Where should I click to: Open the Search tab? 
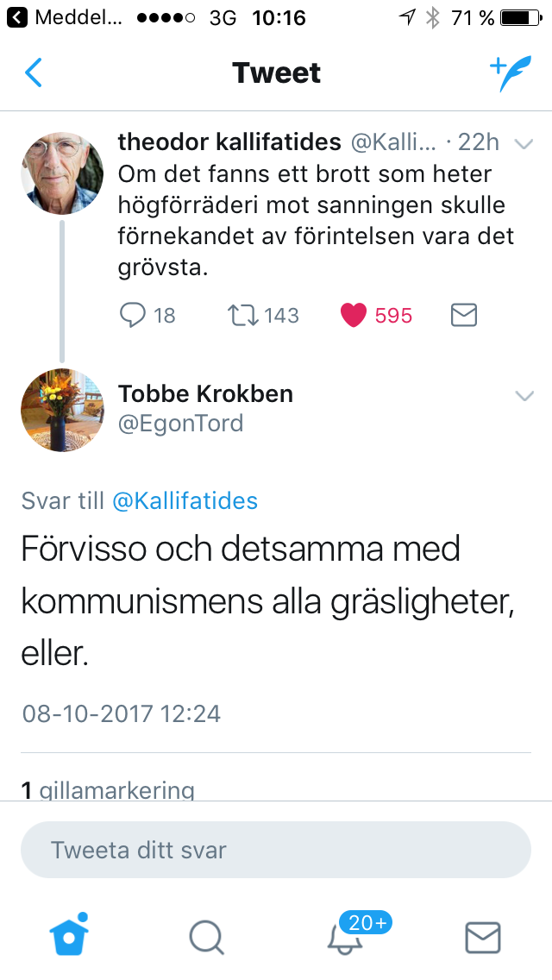point(207,936)
